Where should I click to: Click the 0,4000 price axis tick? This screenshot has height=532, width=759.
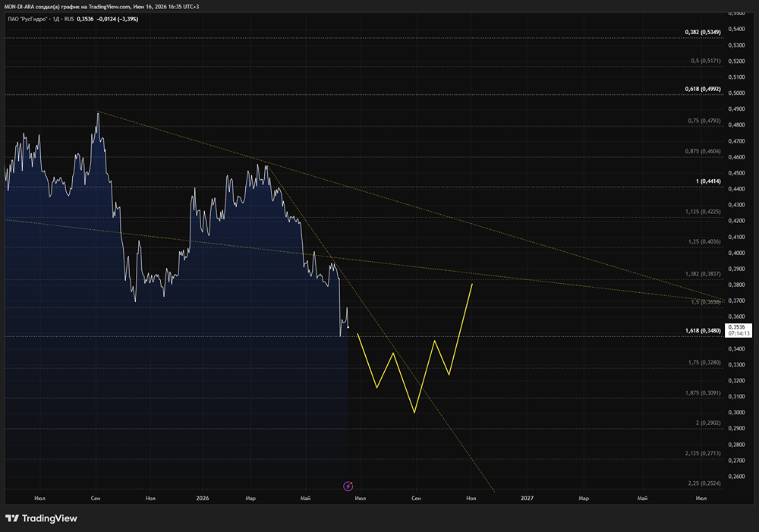[736, 253]
